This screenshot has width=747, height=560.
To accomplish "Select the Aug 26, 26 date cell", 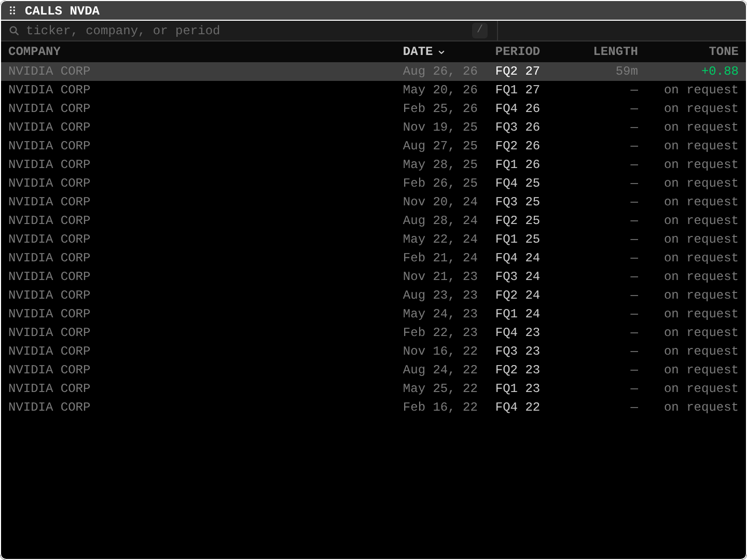I will pos(440,71).
